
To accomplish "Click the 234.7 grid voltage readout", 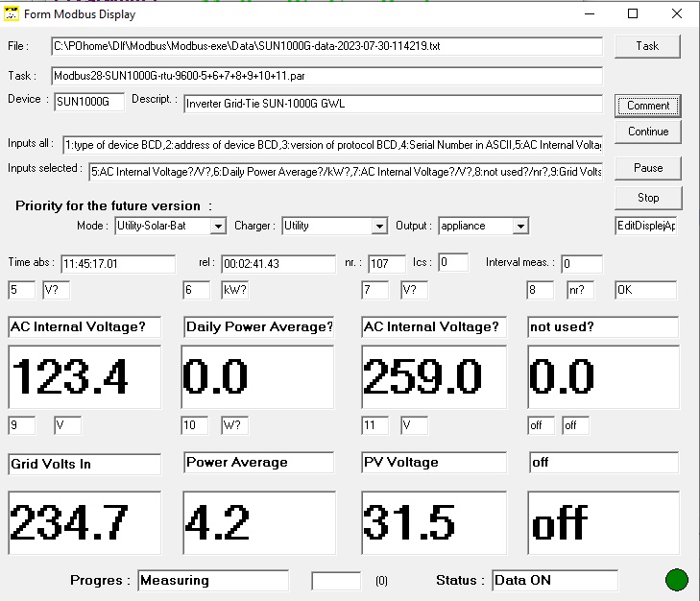I will [84, 523].
